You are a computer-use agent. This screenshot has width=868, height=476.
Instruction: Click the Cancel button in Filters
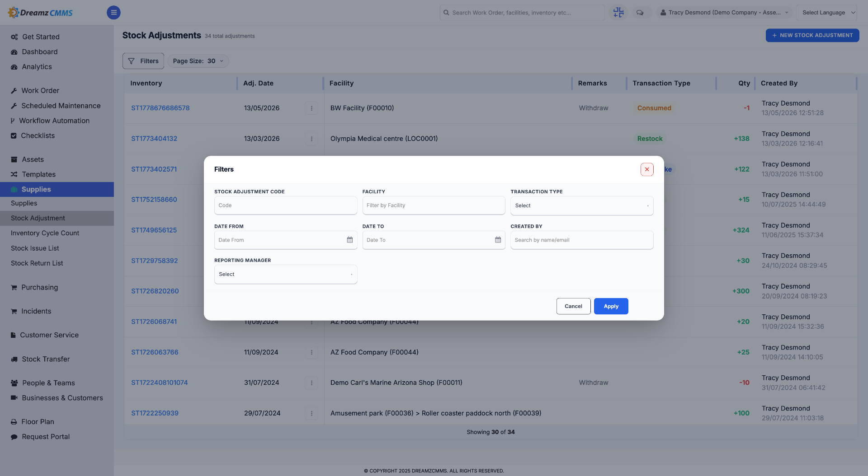573,306
